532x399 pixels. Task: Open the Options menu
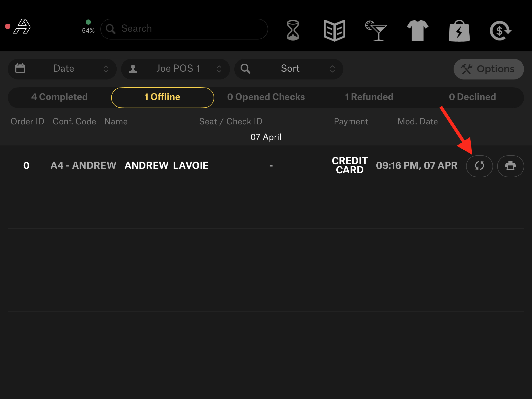point(488,69)
